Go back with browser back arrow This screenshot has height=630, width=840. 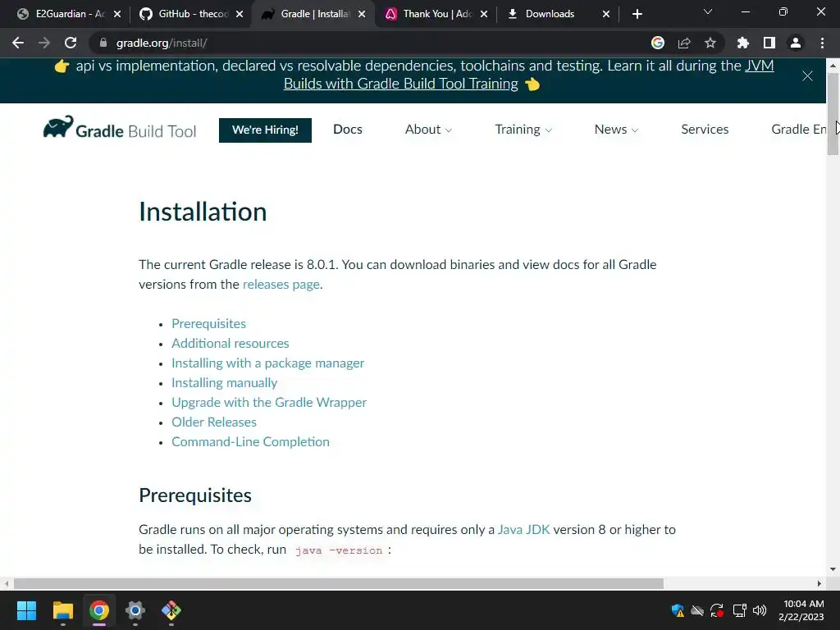pos(18,43)
